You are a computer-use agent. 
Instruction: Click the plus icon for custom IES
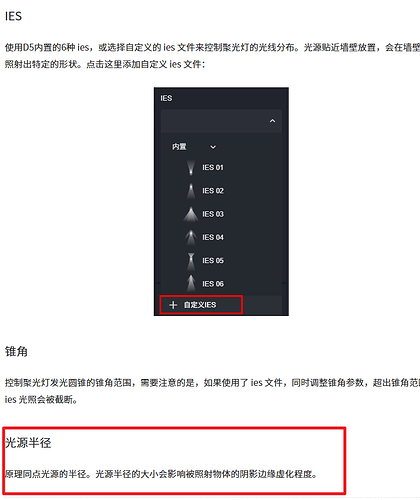pos(173,305)
